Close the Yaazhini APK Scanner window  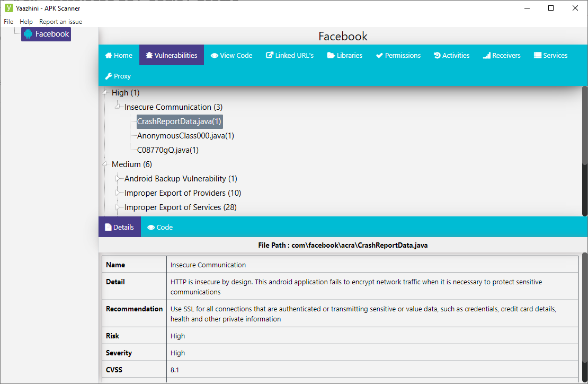point(575,8)
